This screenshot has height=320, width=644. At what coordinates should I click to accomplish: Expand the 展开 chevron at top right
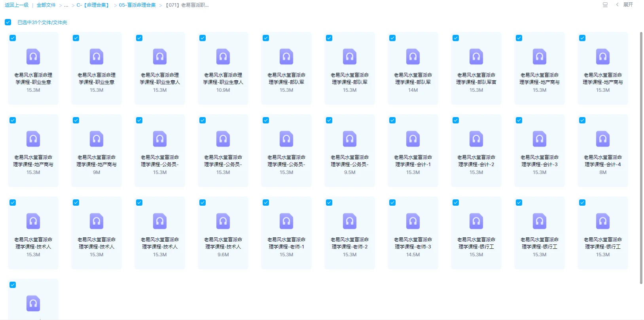617,5
